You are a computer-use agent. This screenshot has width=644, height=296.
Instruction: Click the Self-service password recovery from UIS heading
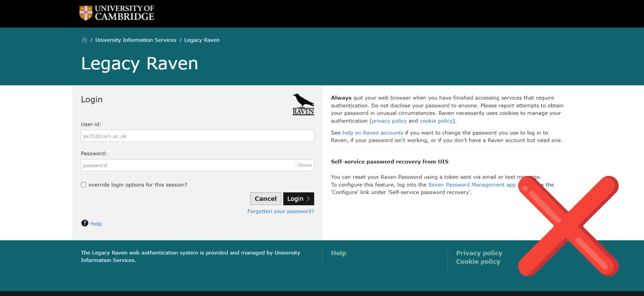pyautogui.click(x=390, y=161)
